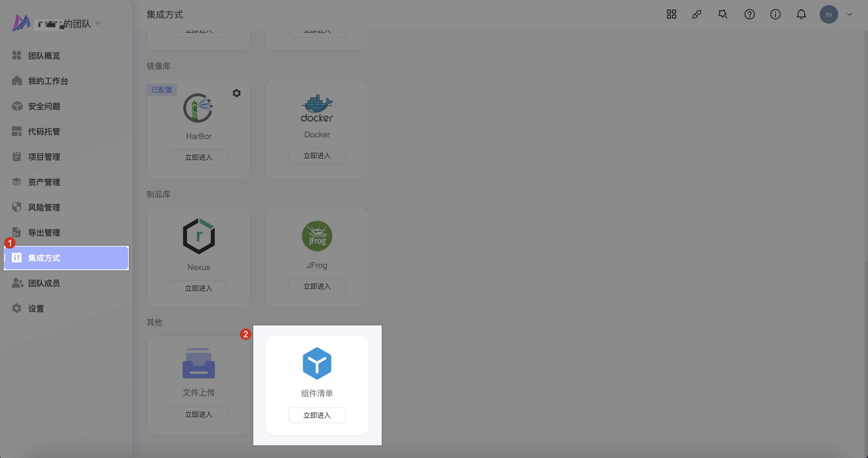Image resolution: width=868 pixels, height=458 pixels.
Task: Click 立即进入 under 组件清单
Action: coord(317,415)
